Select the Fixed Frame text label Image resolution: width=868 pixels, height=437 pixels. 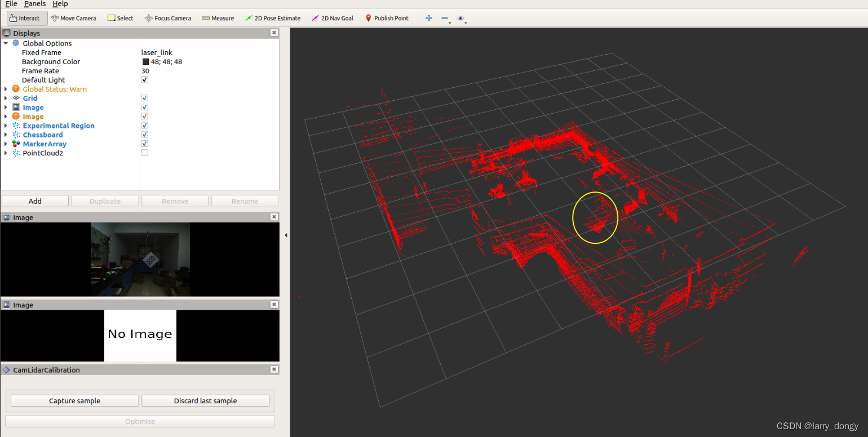[42, 52]
